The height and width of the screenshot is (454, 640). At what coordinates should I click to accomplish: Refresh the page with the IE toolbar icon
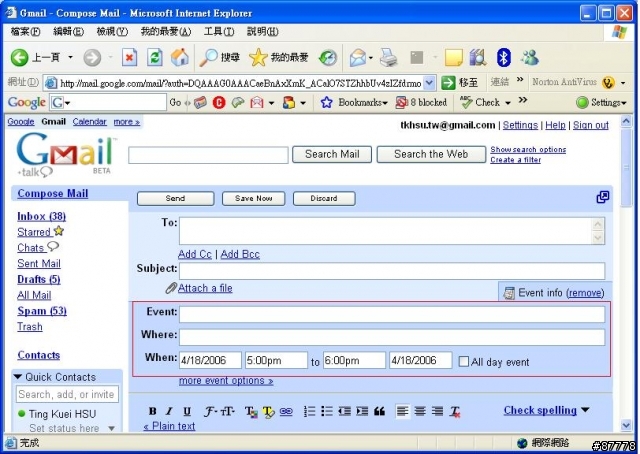pyautogui.click(x=155, y=58)
